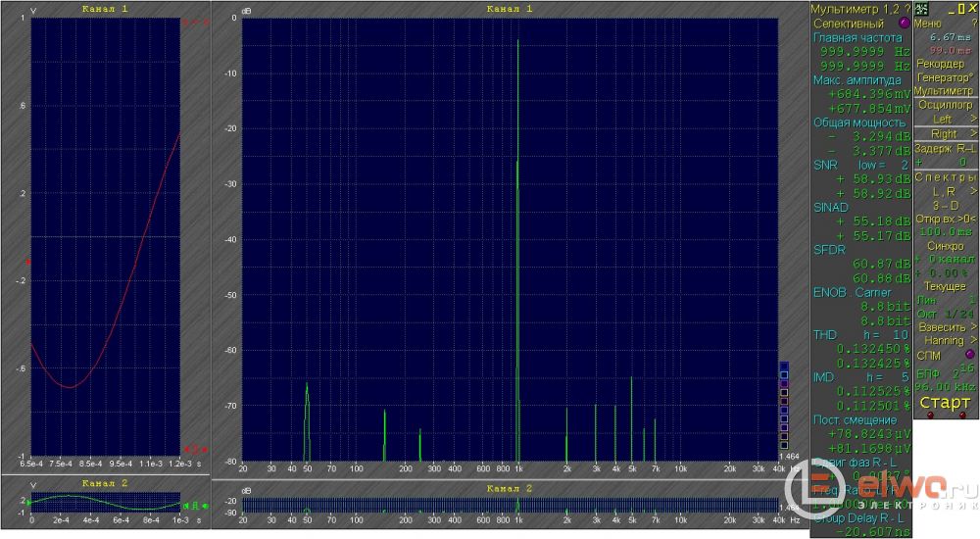The width and height of the screenshot is (980, 539).
Task: Click the green icon beside Меню
Action: pyautogui.click(x=921, y=8)
